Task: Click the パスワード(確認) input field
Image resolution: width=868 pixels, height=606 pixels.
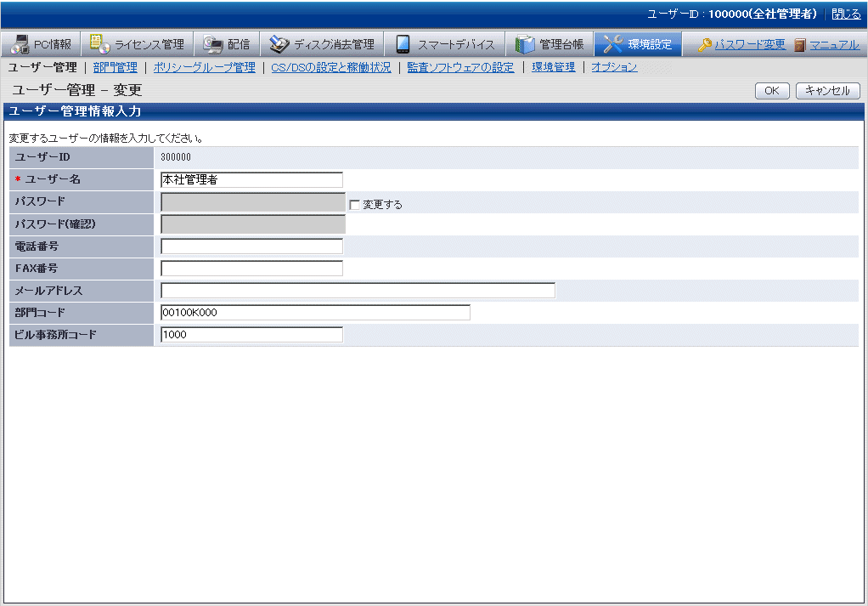Action: tap(253, 224)
